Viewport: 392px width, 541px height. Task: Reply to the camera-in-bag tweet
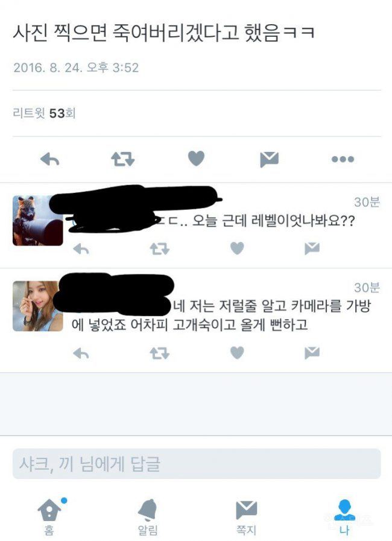coord(81,353)
